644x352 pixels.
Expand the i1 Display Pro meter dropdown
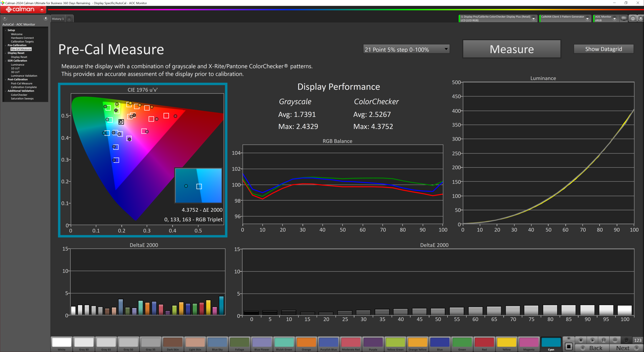[x=534, y=18]
